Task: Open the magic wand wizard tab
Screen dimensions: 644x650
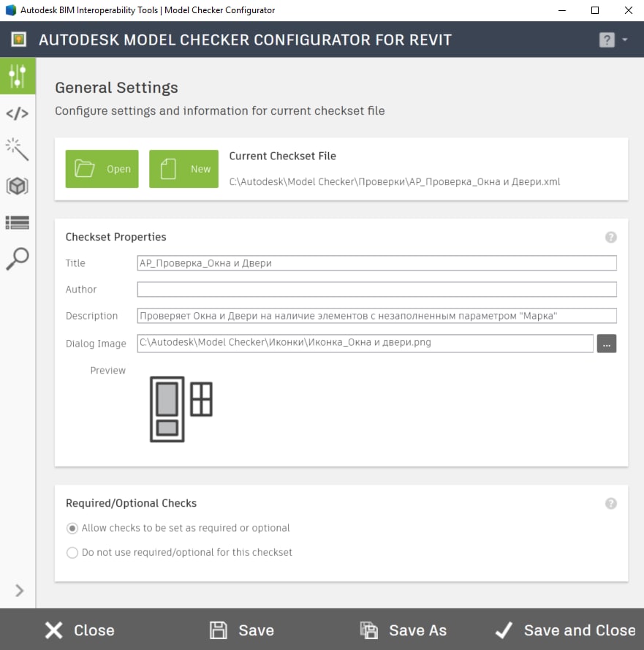Action: coord(18,149)
